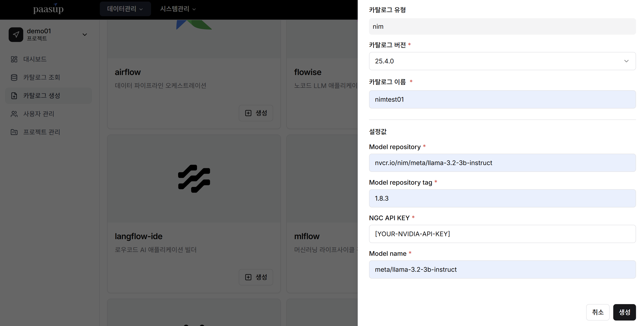Click the black 생성 submit button

click(x=624, y=312)
